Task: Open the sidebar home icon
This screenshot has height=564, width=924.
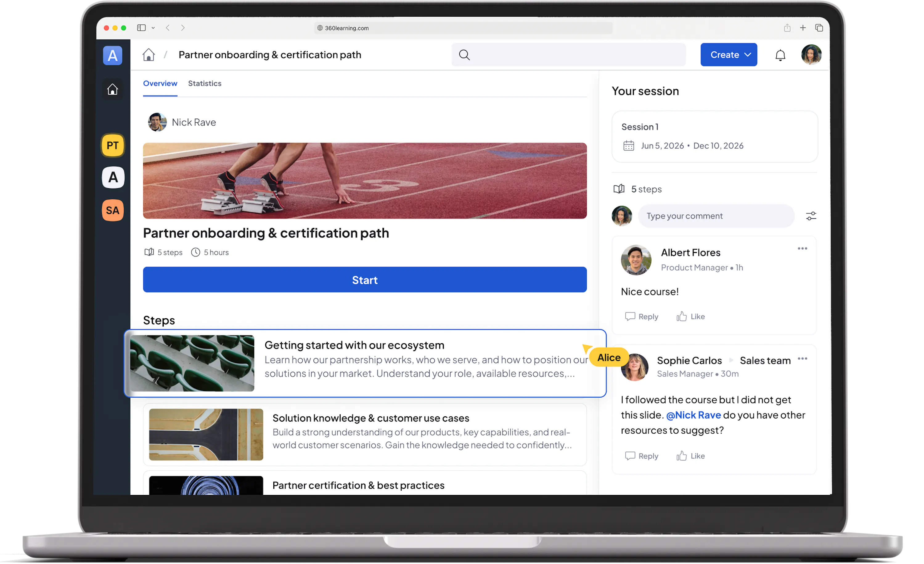Action: (112, 89)
